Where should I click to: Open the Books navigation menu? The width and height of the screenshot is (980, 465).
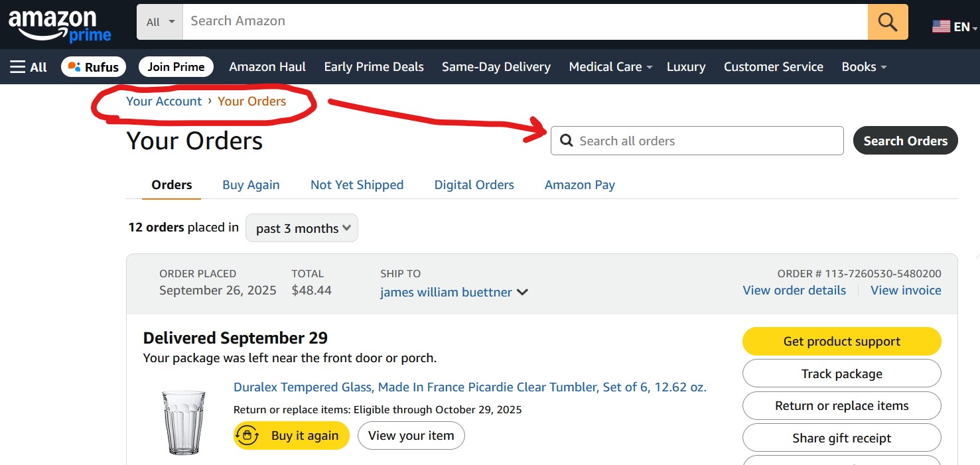coord(863,67)
